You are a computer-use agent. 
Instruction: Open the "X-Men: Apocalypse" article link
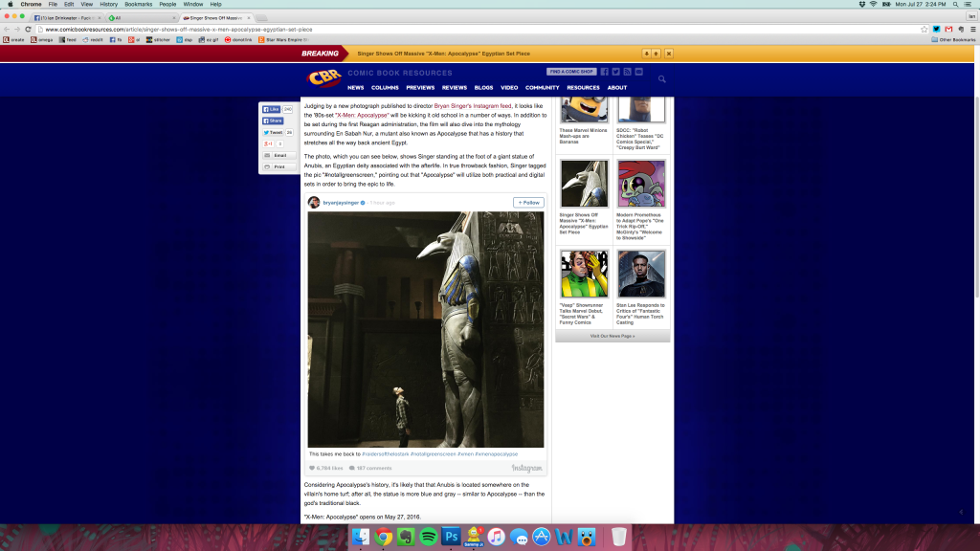click(x=362, y=116)
